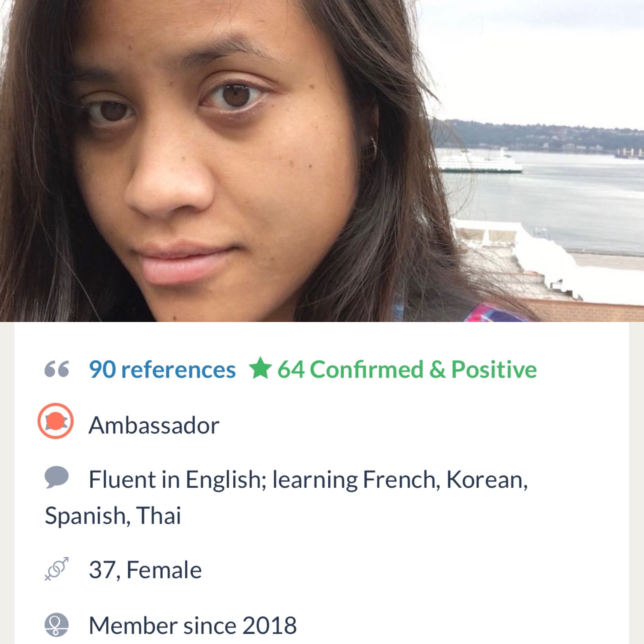Tap the quotation marks references icon
This screenshot has width=644, height=644.
tap(57, 369)
